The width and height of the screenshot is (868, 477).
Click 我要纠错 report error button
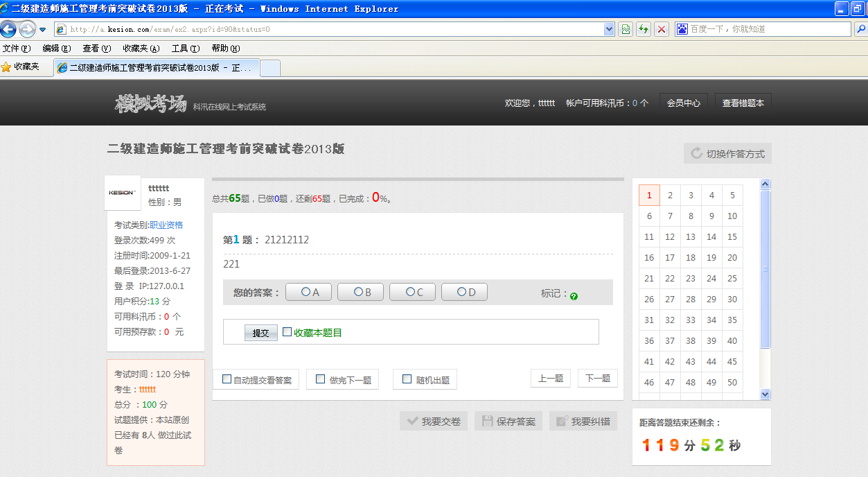[583, 421]
